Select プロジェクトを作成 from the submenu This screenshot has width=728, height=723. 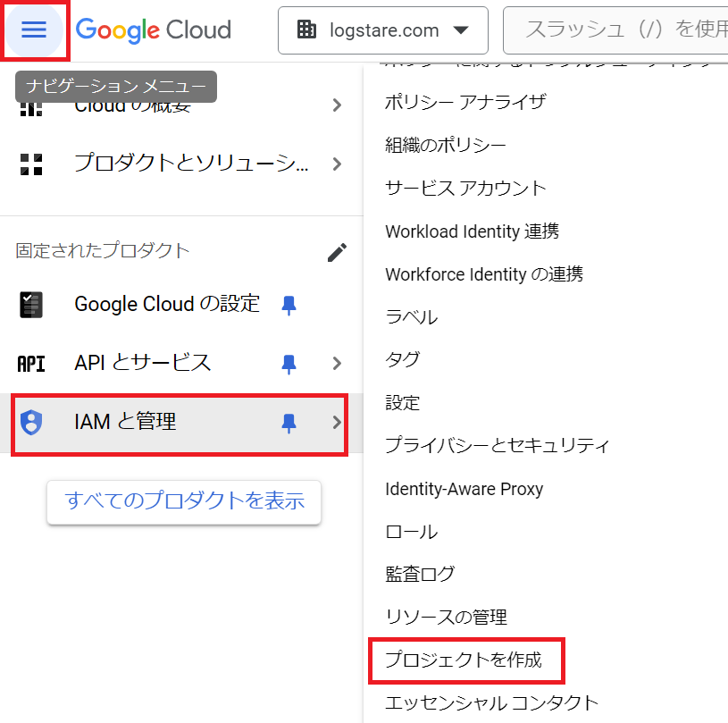(x=464, y=660)
